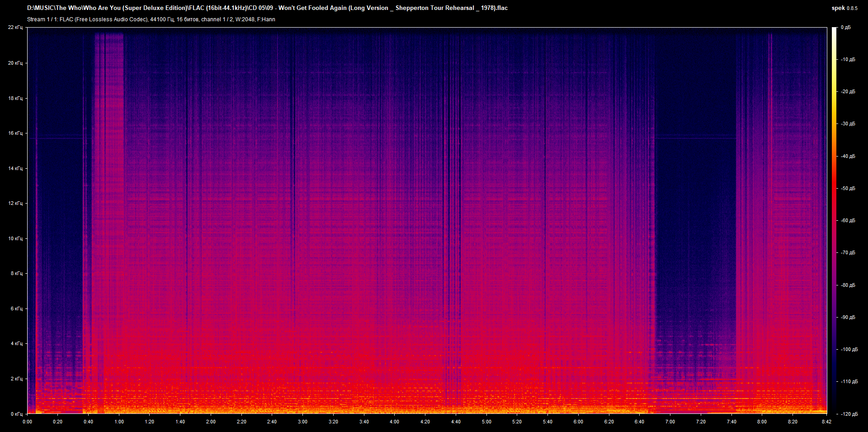Click the 1:00 time axis label

(119, 422)
